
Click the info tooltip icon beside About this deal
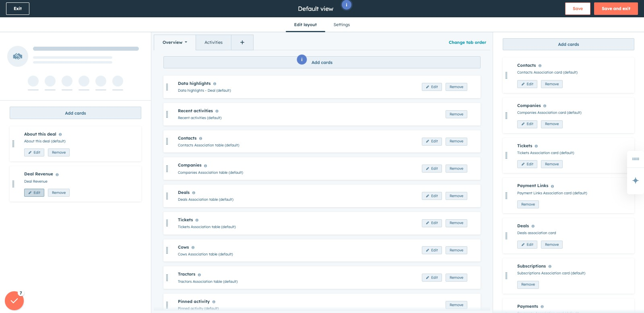(x=60, y=134)
